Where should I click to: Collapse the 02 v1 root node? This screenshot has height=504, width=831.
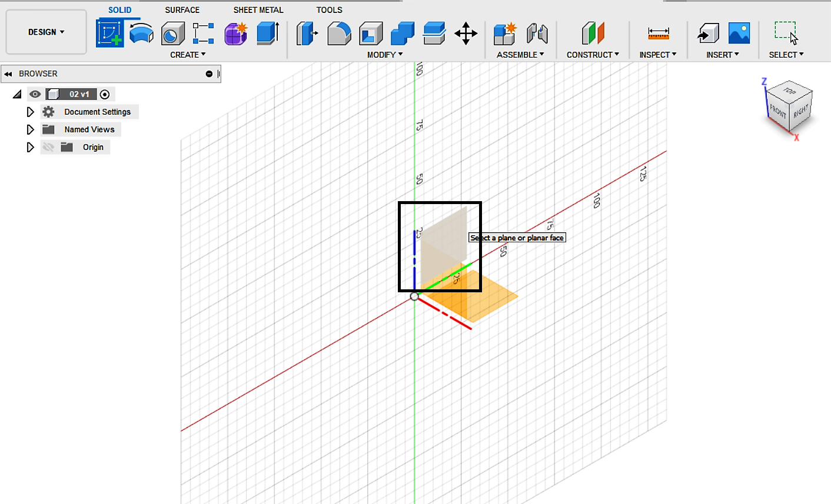pyautogui.click(x=17, y=94)
